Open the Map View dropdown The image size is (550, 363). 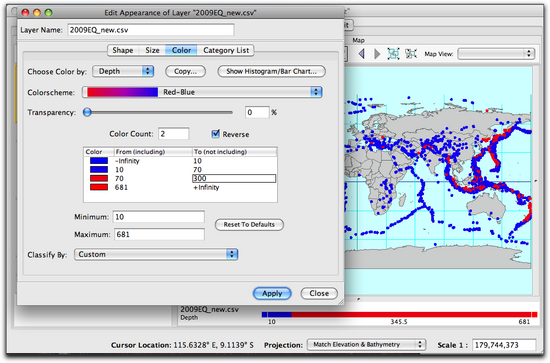(x=496, y=54)
